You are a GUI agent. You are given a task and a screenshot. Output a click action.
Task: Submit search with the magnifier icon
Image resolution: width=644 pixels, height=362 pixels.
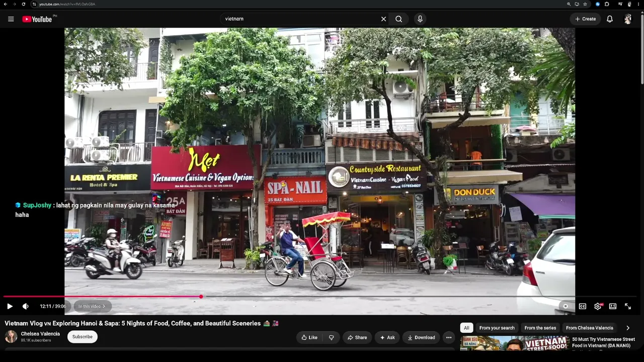[x=398, y=19]
